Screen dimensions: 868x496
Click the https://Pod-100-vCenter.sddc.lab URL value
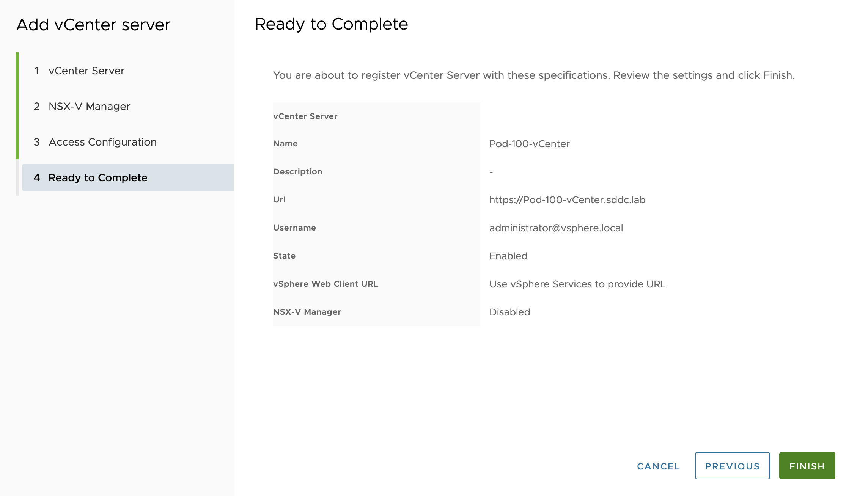[567, 200]
